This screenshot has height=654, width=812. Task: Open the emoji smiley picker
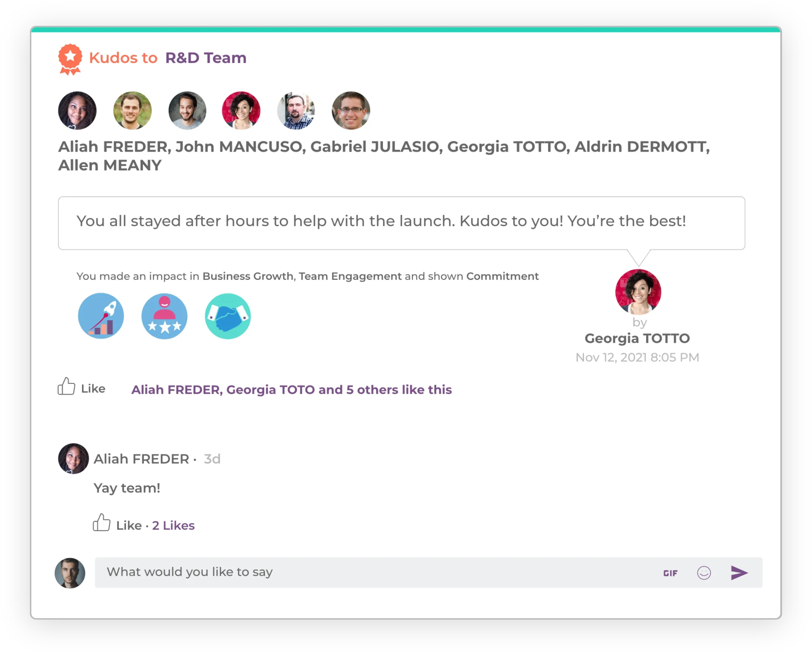click(704, 573)
